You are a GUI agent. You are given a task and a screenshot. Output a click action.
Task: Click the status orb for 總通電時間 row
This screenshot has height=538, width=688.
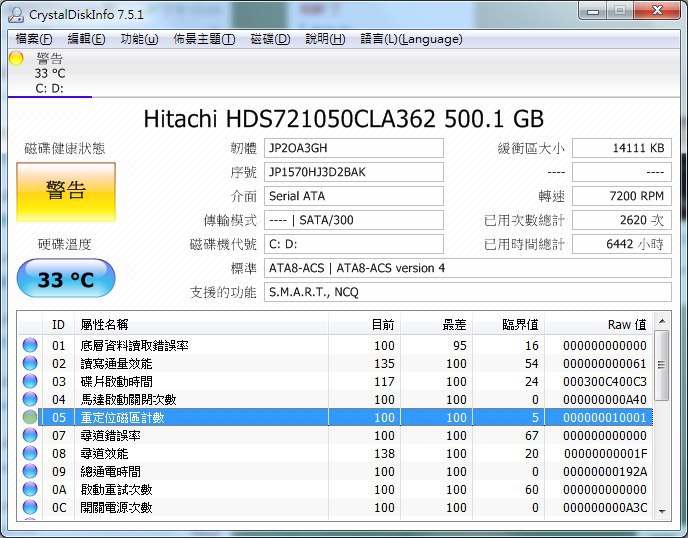coord(30,471)
